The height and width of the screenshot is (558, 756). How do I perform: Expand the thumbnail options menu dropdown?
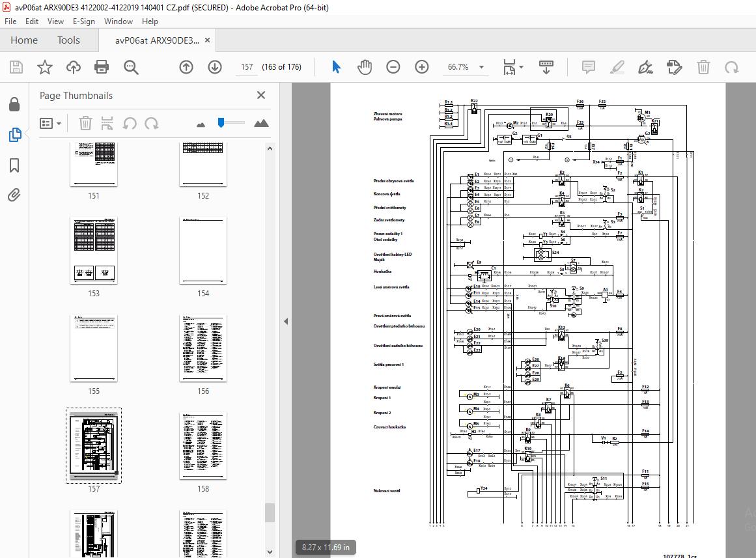[51, 124]
